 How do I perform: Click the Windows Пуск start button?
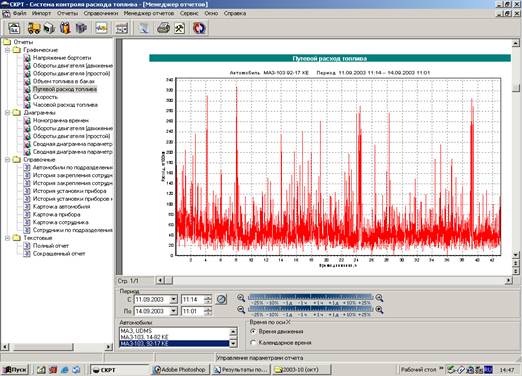[x=15, y=370]
